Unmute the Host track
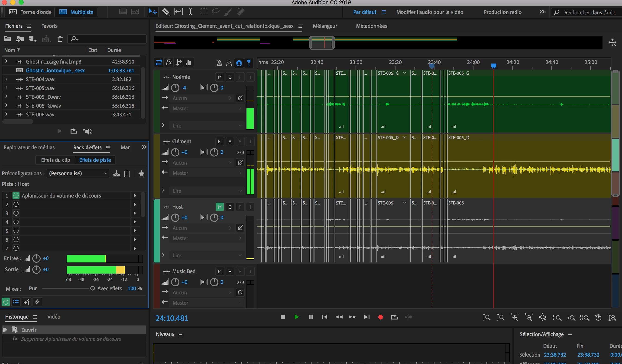 click(219, 207)
